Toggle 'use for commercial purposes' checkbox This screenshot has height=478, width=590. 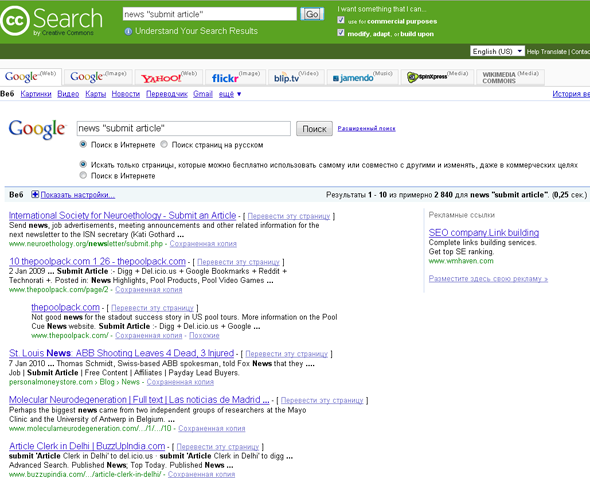(x=341, y=20)
